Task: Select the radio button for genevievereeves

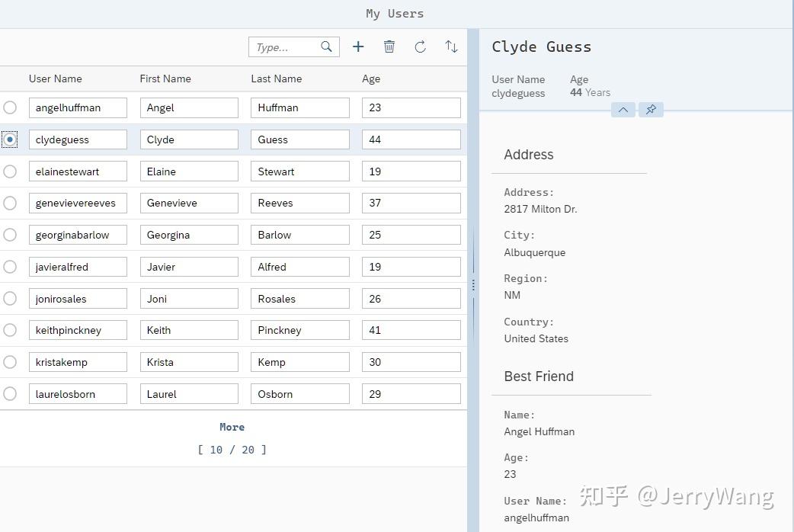Action: (x=10, y=203)
